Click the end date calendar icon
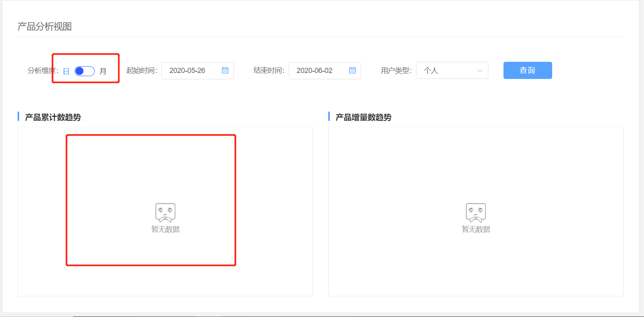644x317 pixels. pos(353,71)
